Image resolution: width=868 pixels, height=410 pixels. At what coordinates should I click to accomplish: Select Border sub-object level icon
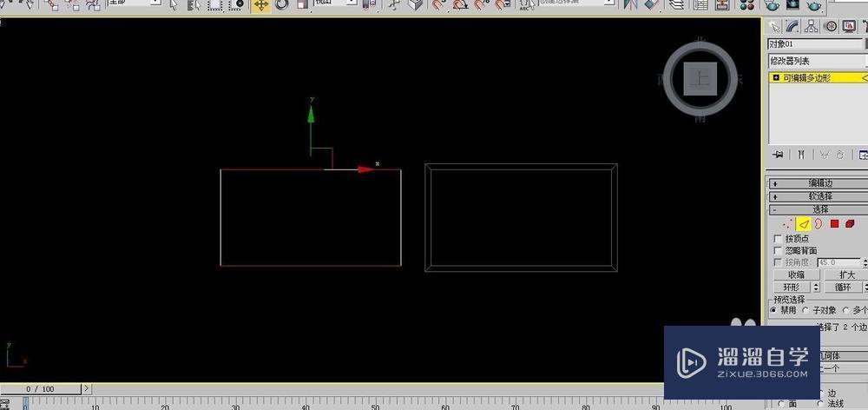click(x=819, y=224)
